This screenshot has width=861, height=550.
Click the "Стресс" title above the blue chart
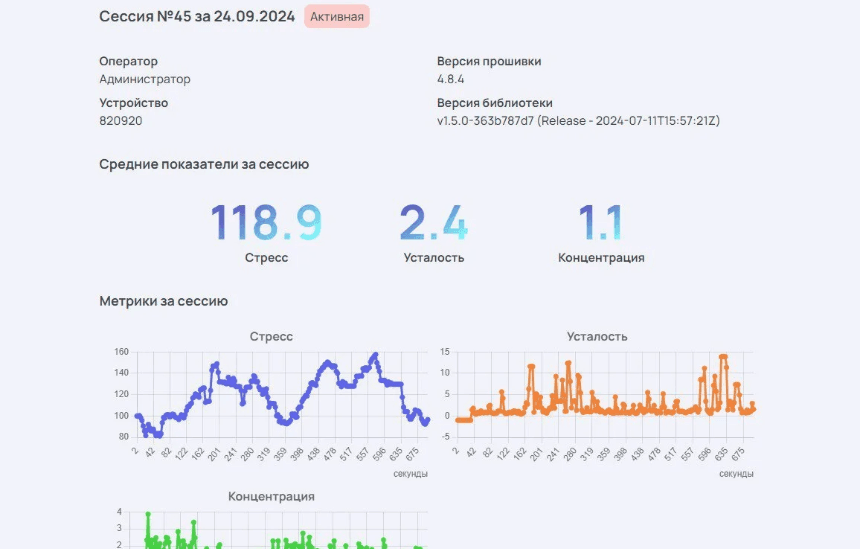[271, 337]
